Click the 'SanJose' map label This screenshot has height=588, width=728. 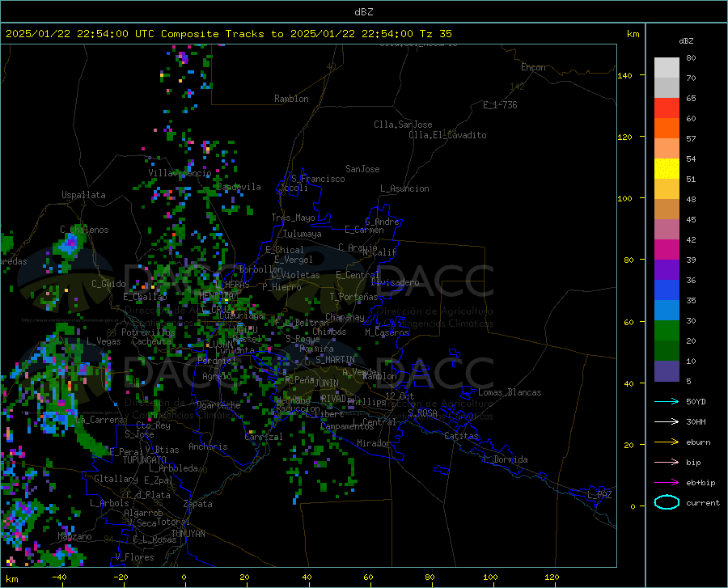362,169
